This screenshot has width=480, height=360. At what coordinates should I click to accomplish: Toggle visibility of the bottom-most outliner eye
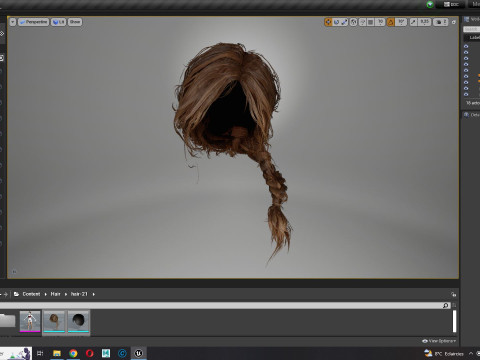(x=466, y=94)
